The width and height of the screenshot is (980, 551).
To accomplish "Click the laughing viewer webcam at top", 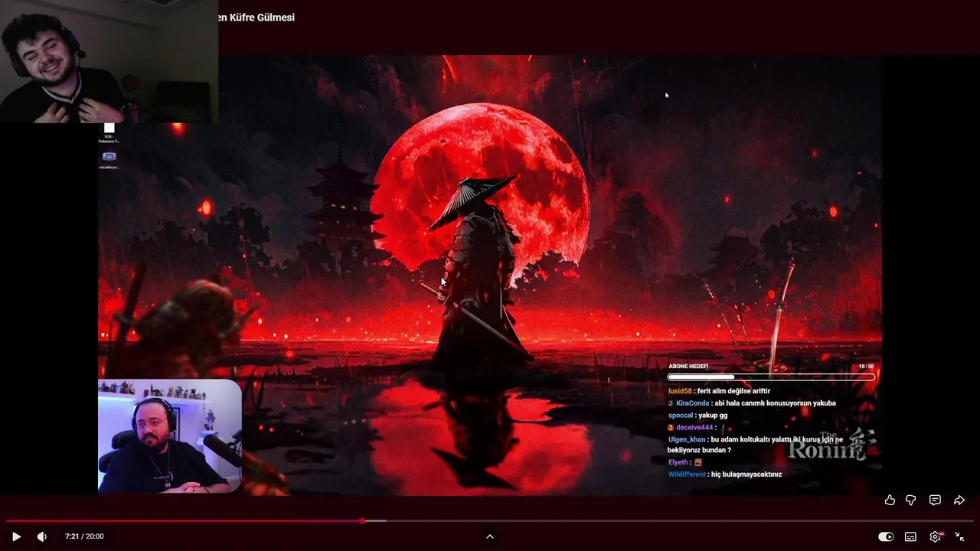I will click(x=109, y=61).
